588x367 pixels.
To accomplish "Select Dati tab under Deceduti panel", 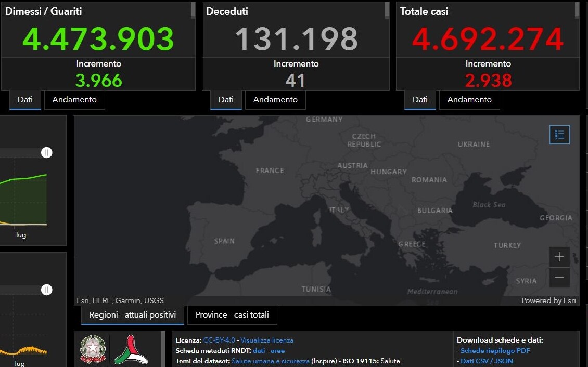I will [226, 100].
